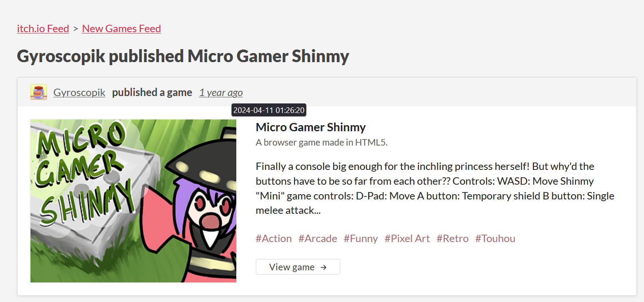
Task: Open the Micro Gamer Shinmy cover image
Action: (x=133, y=201)
